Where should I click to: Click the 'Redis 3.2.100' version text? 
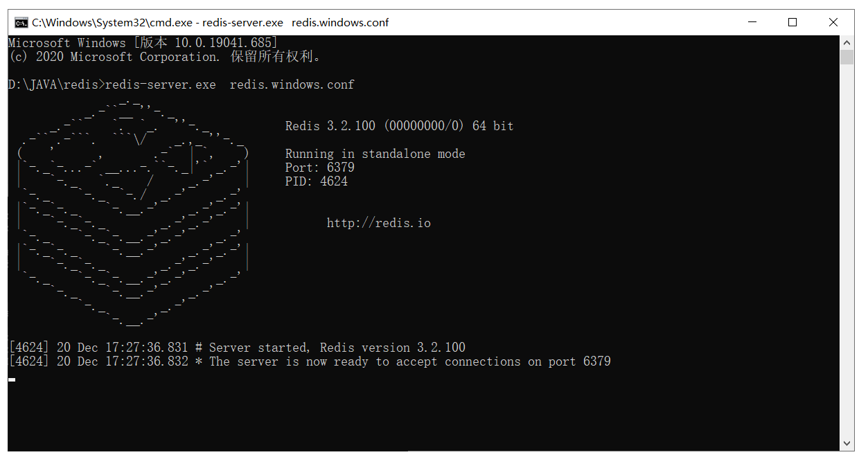pos(330,126)
